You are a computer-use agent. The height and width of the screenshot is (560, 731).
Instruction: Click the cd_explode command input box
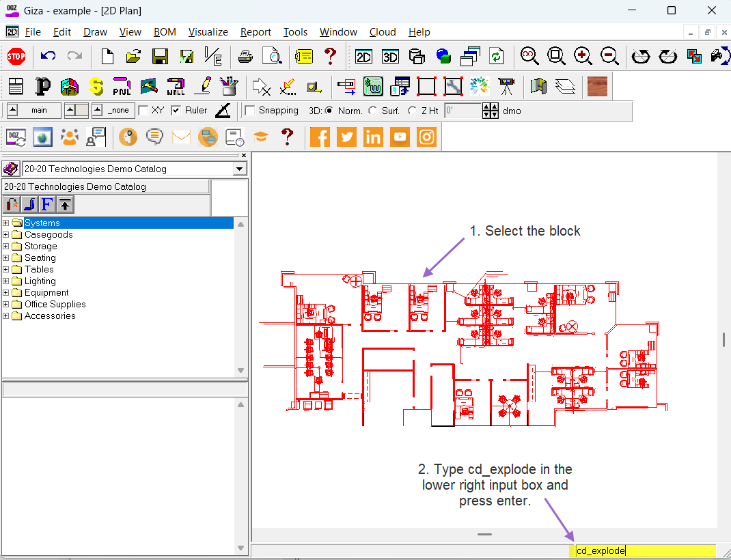pyautogui.click(x=642, y=550)
